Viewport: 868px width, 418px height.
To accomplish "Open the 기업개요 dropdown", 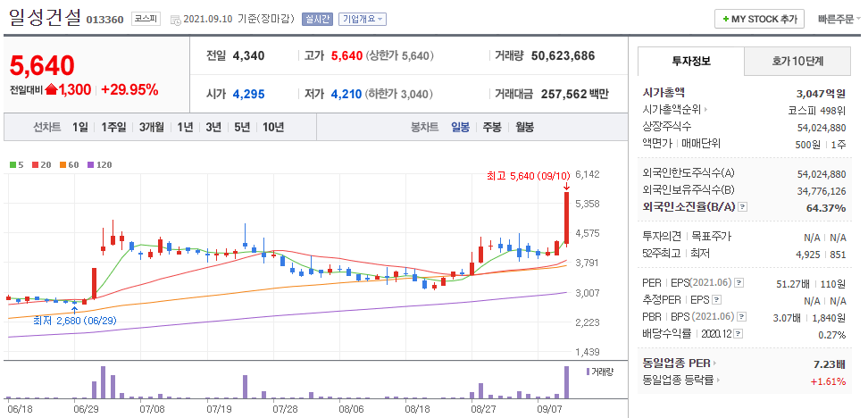I will [362, 19].
